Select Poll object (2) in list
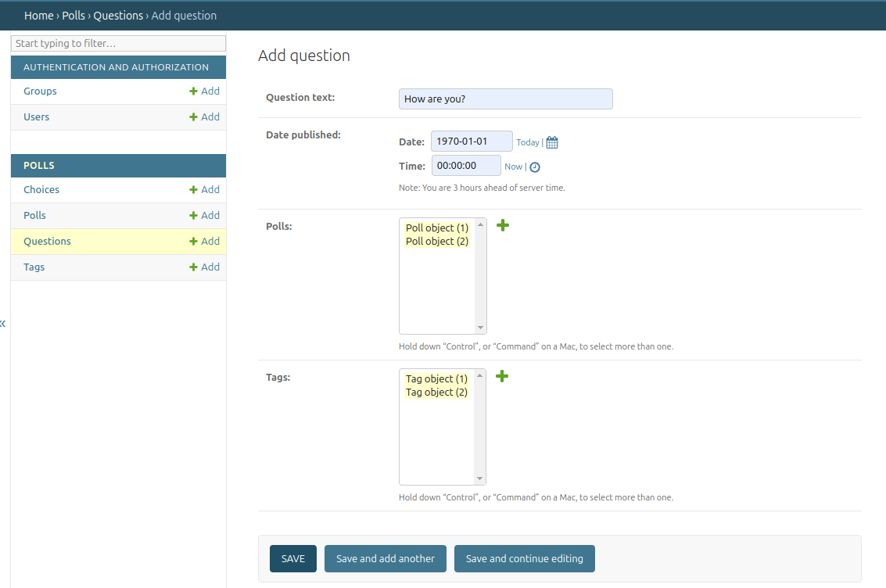The image size is (886, 588). click(437, 241)
